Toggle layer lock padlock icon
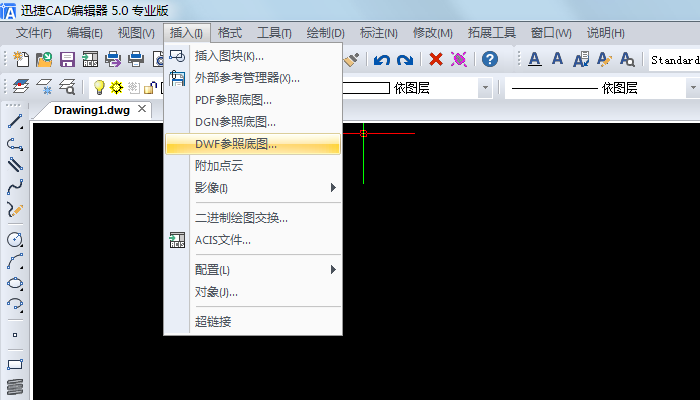 coord(151,88)
